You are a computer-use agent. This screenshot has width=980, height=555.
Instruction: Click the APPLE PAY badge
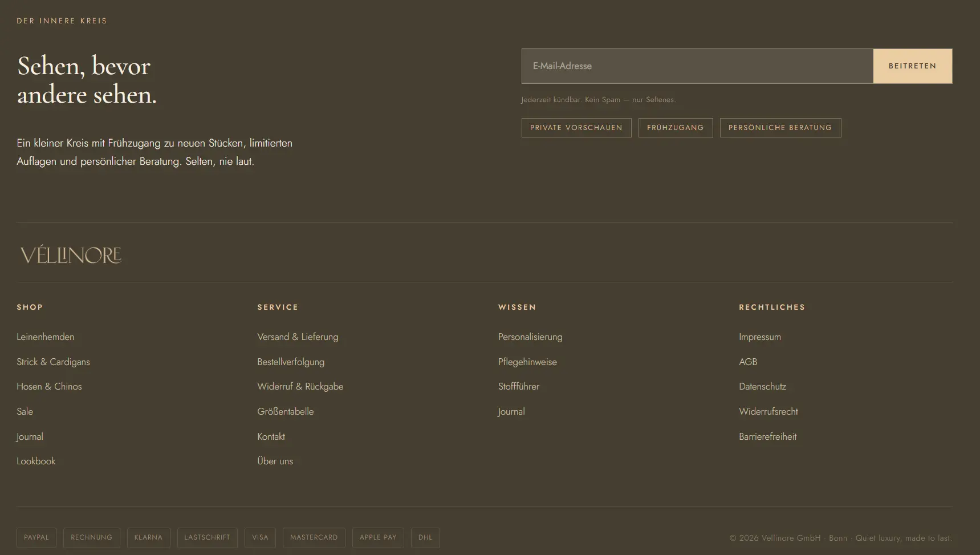[x=378, y=538]
